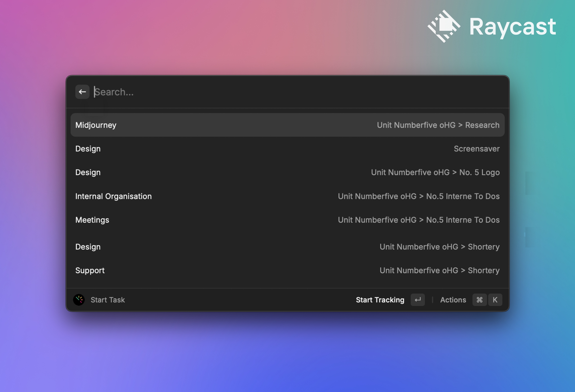The width and height of the screenshot is (575, 392).
Task: Select the Support task for Shortery
Action: [287, 270]
